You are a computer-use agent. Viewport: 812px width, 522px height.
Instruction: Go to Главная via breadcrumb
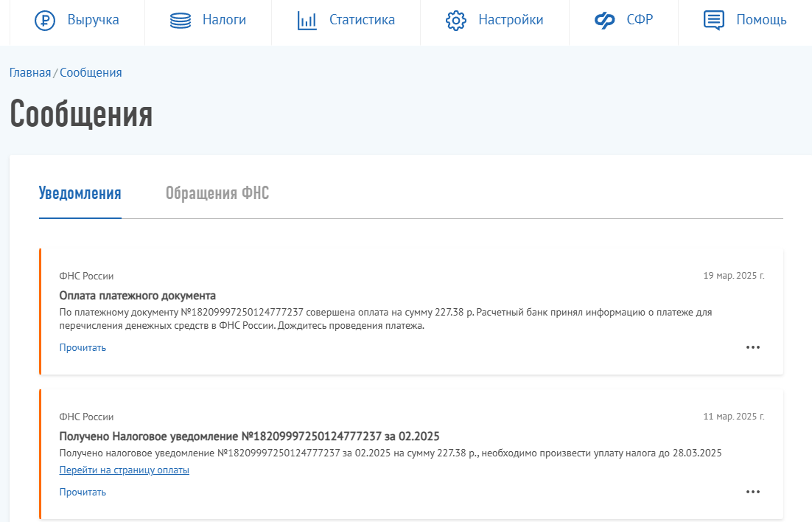click(x=30, y=72)
